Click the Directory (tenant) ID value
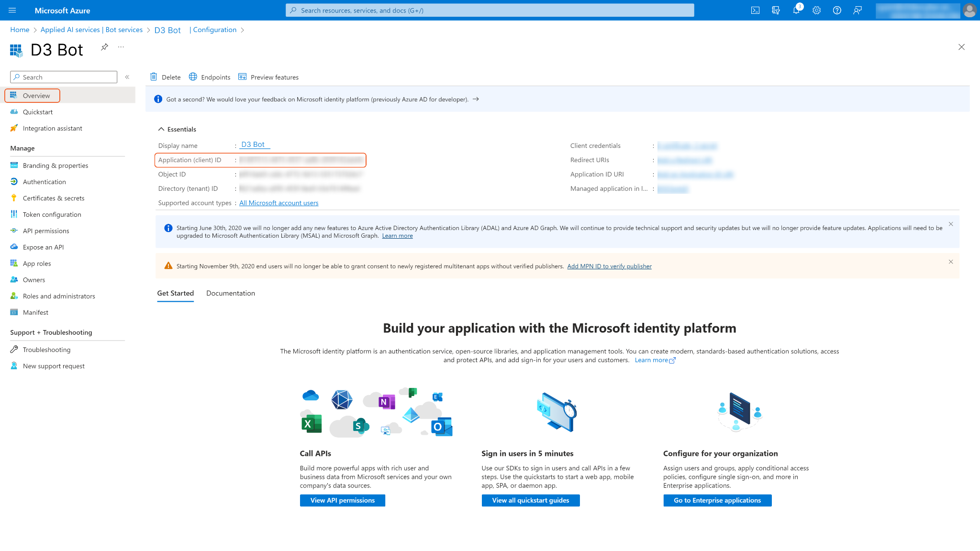Screen dimensions: 980x551 coord(300,188)
